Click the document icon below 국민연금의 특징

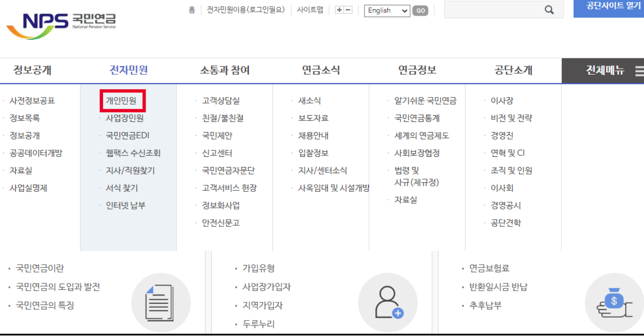(161, 302)
